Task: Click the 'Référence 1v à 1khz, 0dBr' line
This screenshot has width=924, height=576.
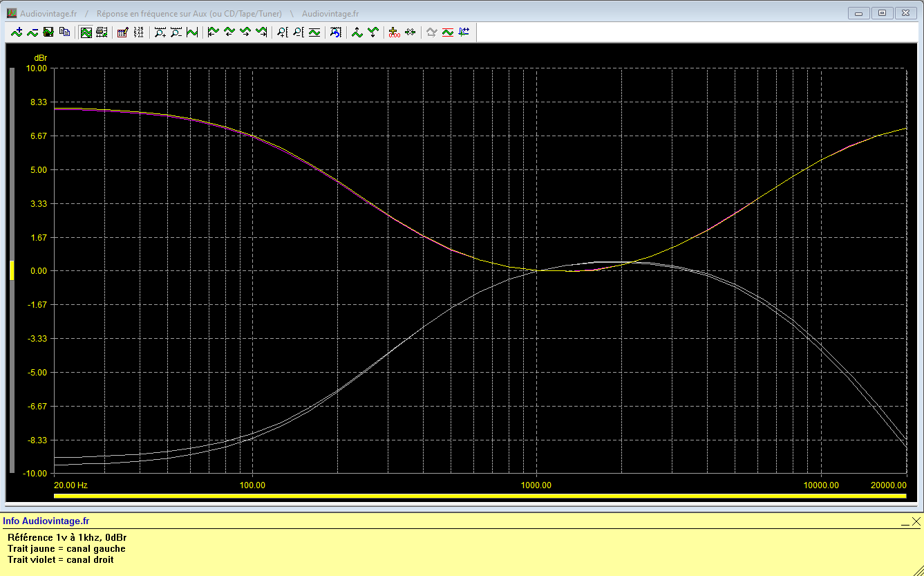Action: (67, 537)
